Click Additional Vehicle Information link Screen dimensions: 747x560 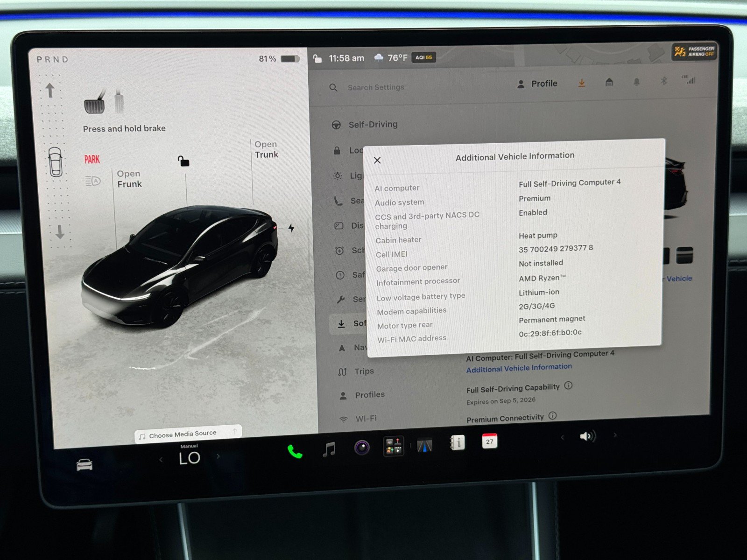tap(519, 368)
